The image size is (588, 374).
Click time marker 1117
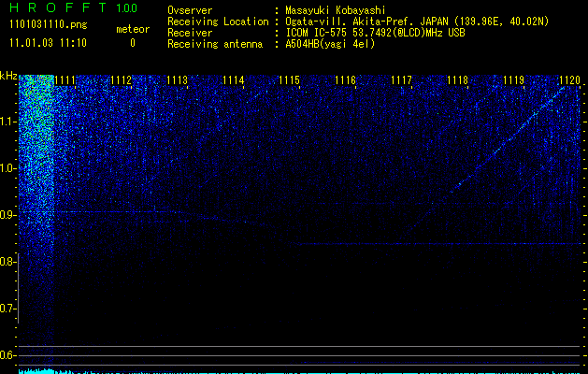(401, 80)
